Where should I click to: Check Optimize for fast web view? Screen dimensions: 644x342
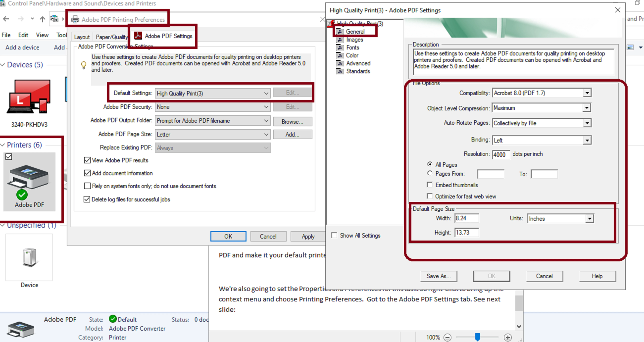430,196
